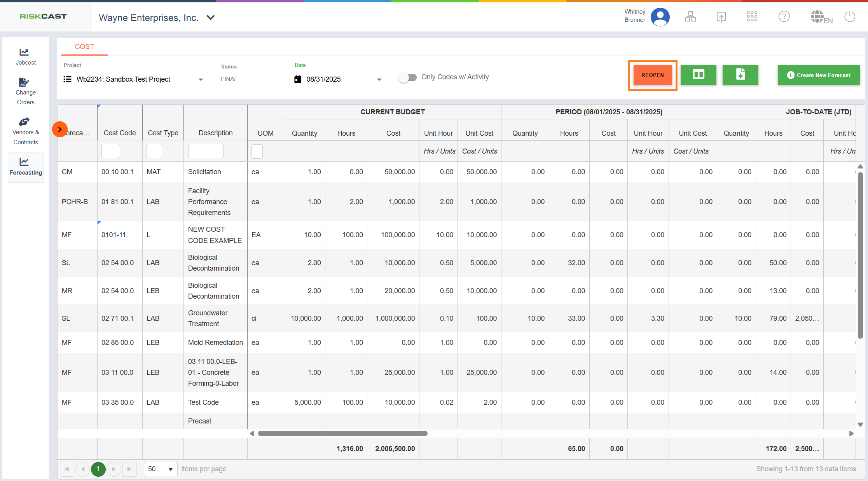868x481 pixels.
Task: Click the green column layout icon button
Action: pos(698,75)
